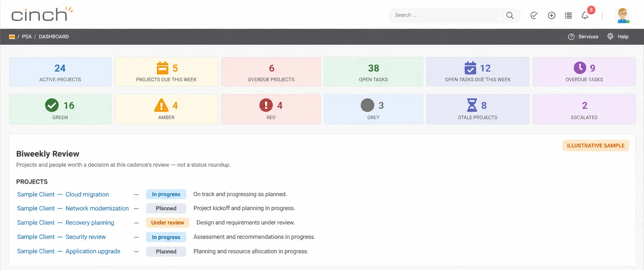Open Network modernization project link
Viewport: 644px width, 270px height.
[97, 208]
